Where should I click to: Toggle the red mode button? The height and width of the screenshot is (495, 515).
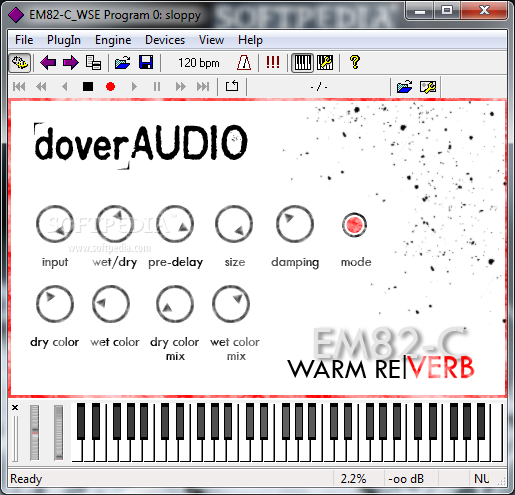coord(354,224)
